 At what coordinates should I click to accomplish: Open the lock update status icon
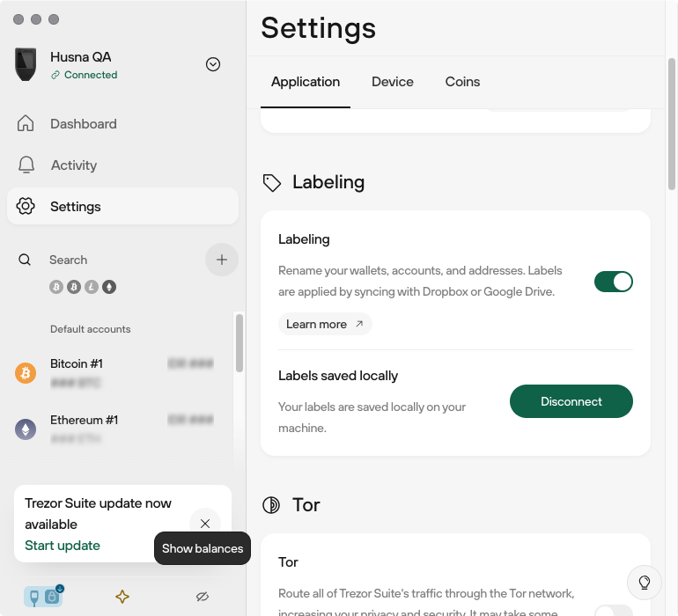tap(52, 597)
